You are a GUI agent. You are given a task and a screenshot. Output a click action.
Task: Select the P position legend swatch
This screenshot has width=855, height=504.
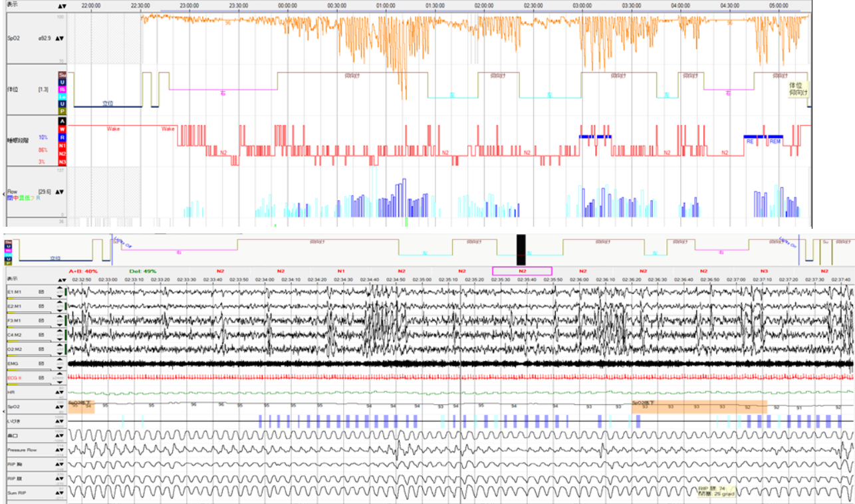coord(62,112)
